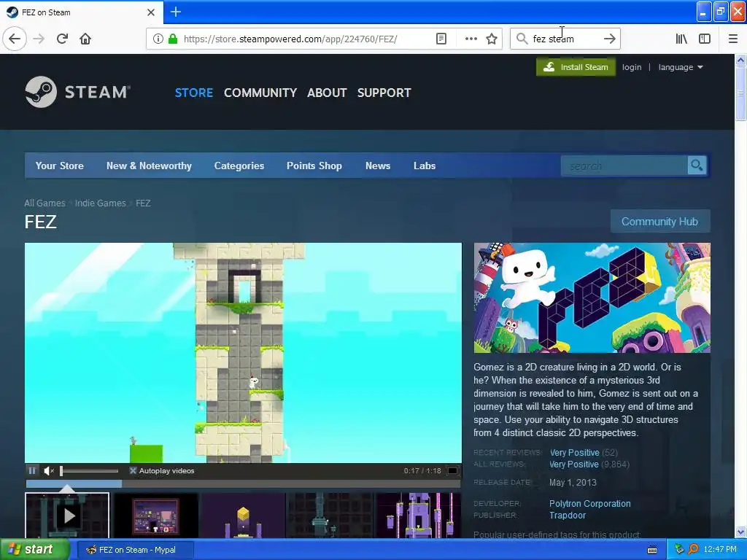Click the FEZ header capsule image

tap(592, 297)
